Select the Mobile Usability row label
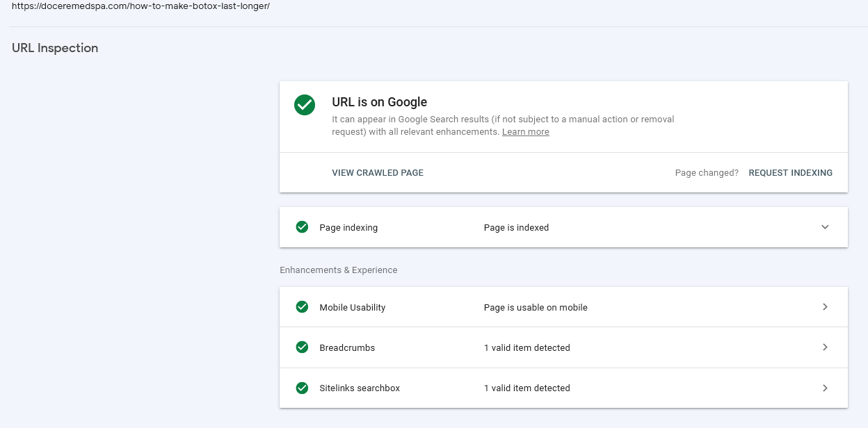Image resolution: width=868 pixels, height=428 pixels. (353, 308)
